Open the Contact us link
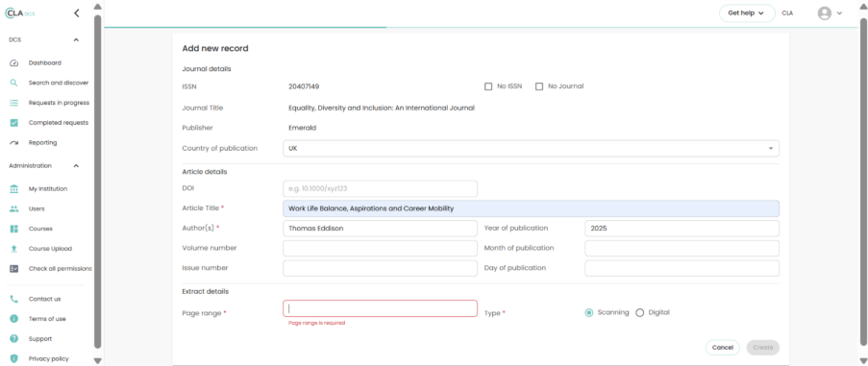The width and height of the screenshot is (868, 366). point(45,299)
